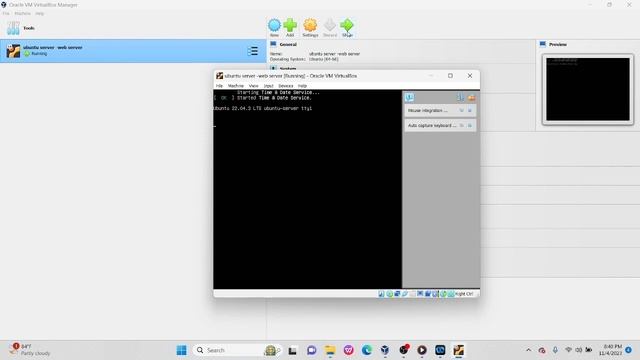Click the orange delete-finished notifications icon
The image size is (640, 360).
pyautogui.click(x=471, y=98)
